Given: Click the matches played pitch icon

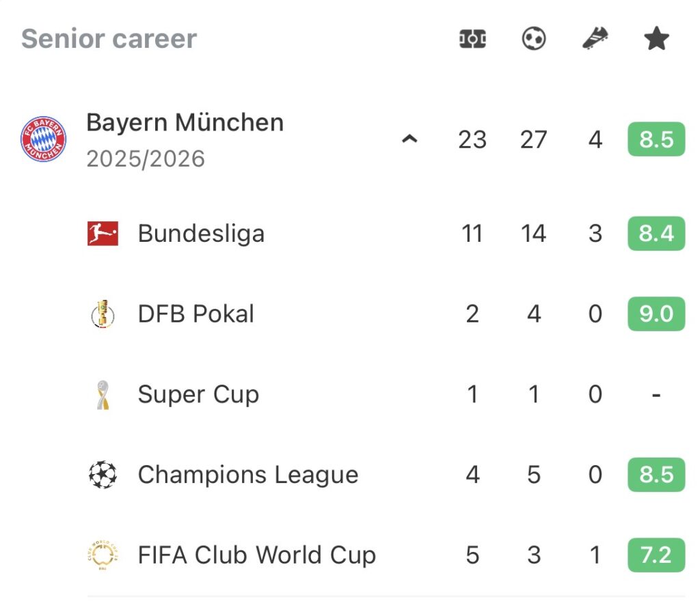Looking at the screenshot, I should click(x=472, y=40).
